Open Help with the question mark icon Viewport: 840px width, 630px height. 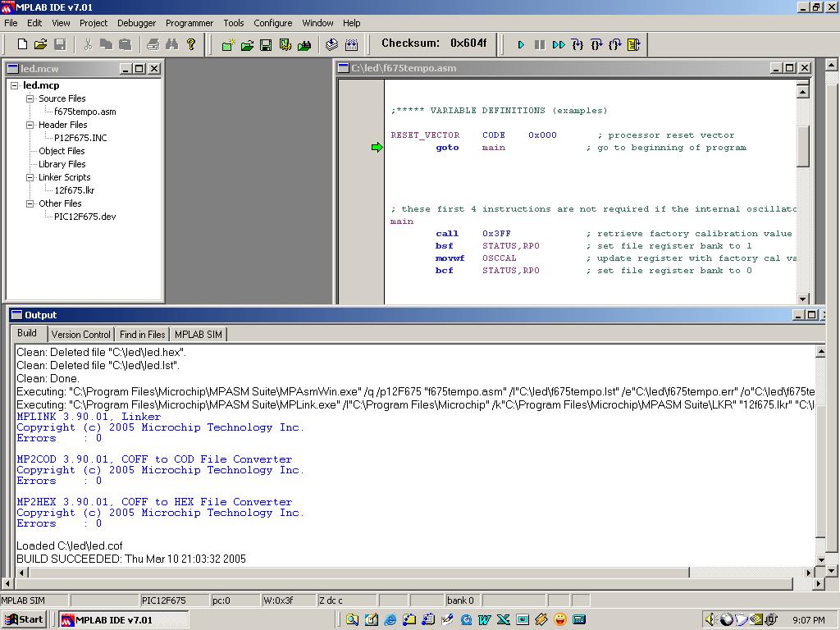pyautogui.click(x=191, y=44)
